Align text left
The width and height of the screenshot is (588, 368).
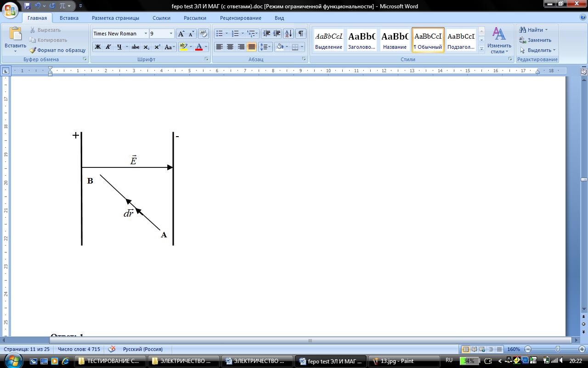(220, 47)
